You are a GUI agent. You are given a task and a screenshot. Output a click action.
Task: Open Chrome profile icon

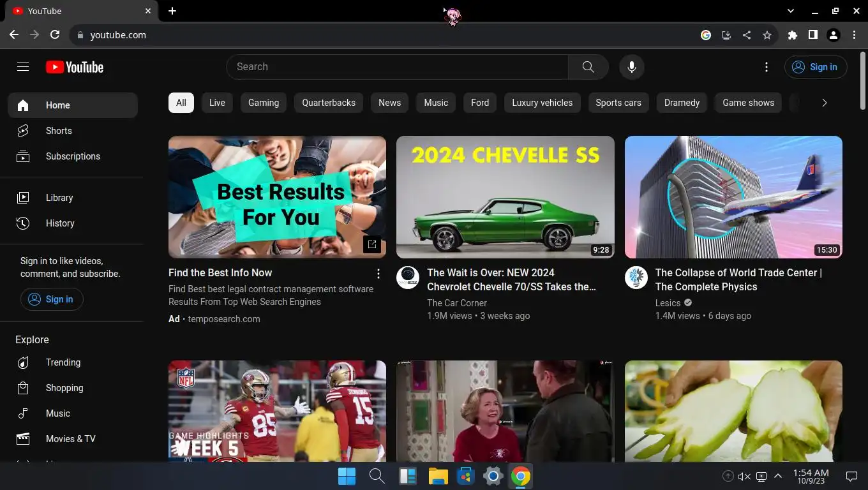tap(834, 35)
